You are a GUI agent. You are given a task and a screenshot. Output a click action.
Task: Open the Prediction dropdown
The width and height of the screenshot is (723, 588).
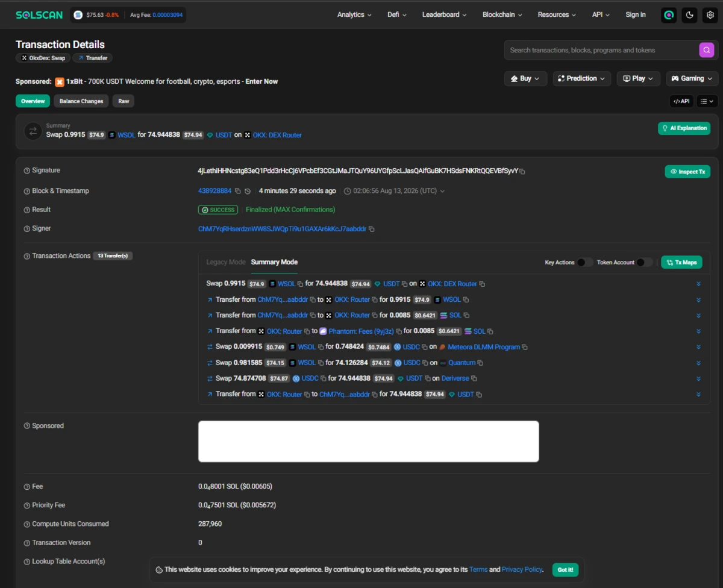click(582, 78)
